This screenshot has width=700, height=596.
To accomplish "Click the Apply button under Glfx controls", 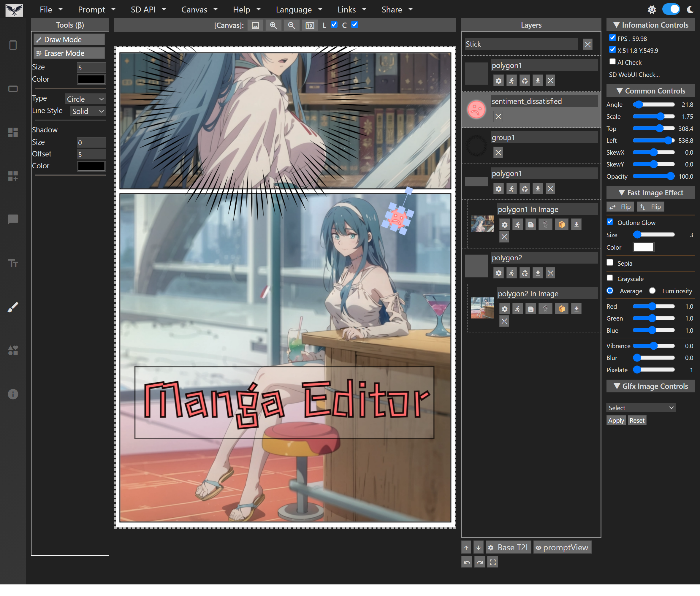I will 616,421.
